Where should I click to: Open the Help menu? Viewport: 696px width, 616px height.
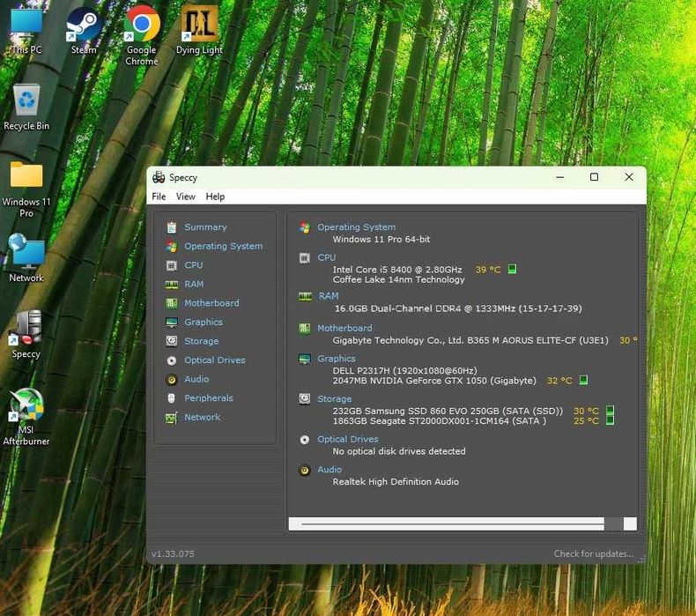coord(215,197)
